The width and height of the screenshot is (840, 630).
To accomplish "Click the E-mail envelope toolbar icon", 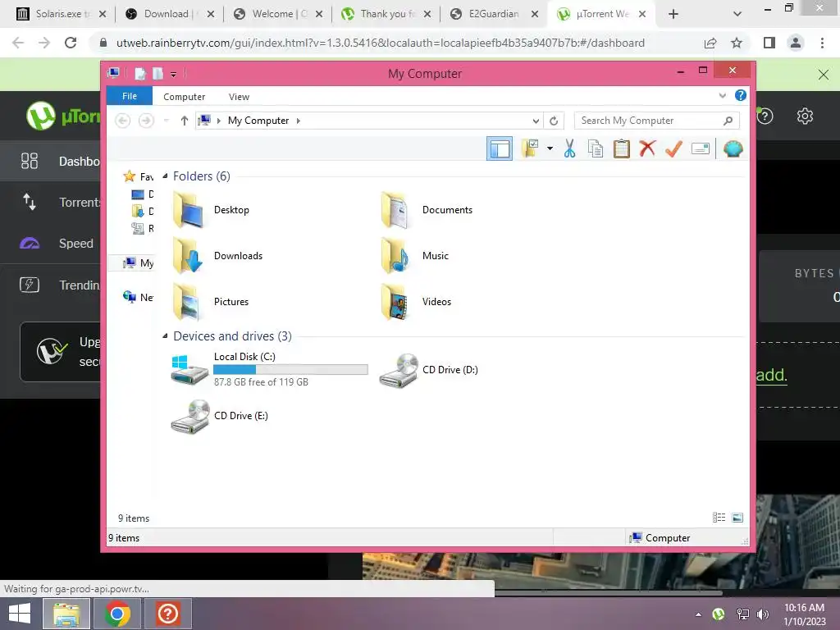I will pyautogui.click(x=701, y=148).
